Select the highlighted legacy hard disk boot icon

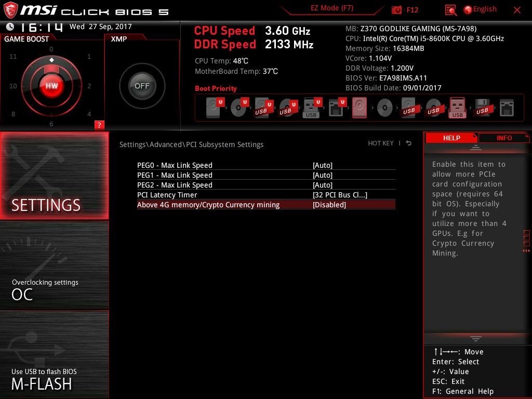pyautogui.click(x=360, y=108)
